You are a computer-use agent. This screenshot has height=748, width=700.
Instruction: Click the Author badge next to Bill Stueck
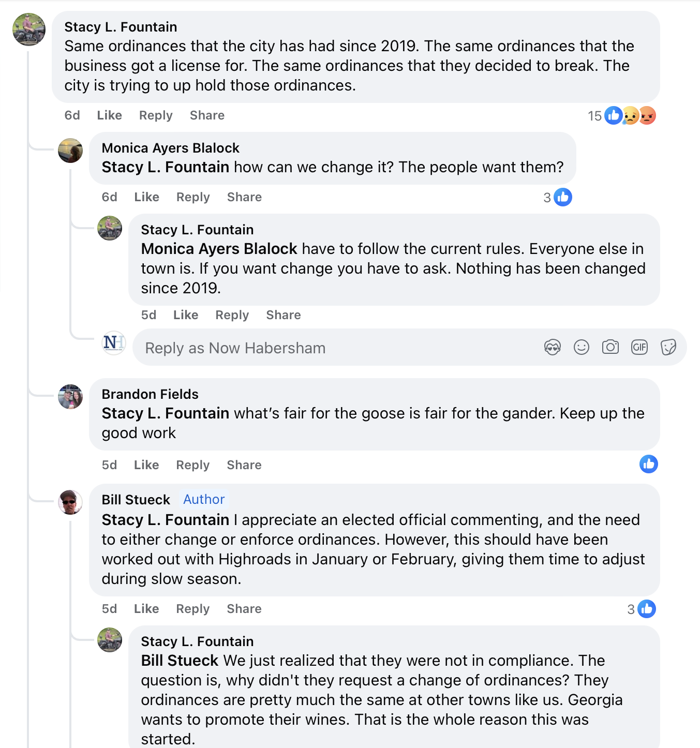pos(204,499)
